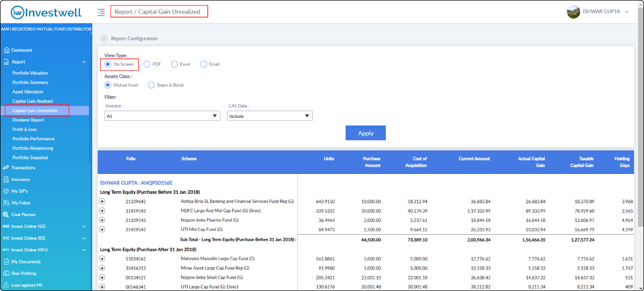
Task: Click the My Folios icon
Action: pos(6,203)
